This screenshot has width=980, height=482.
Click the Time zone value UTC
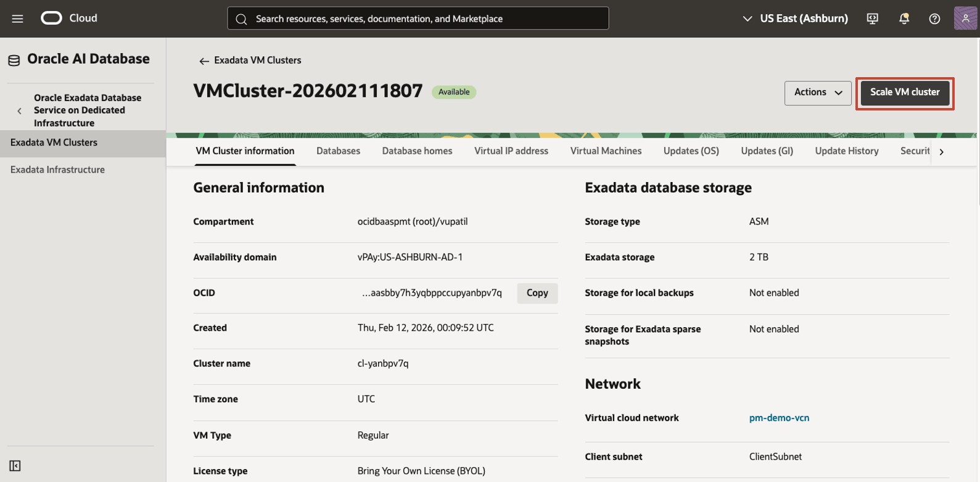[366, 399]
